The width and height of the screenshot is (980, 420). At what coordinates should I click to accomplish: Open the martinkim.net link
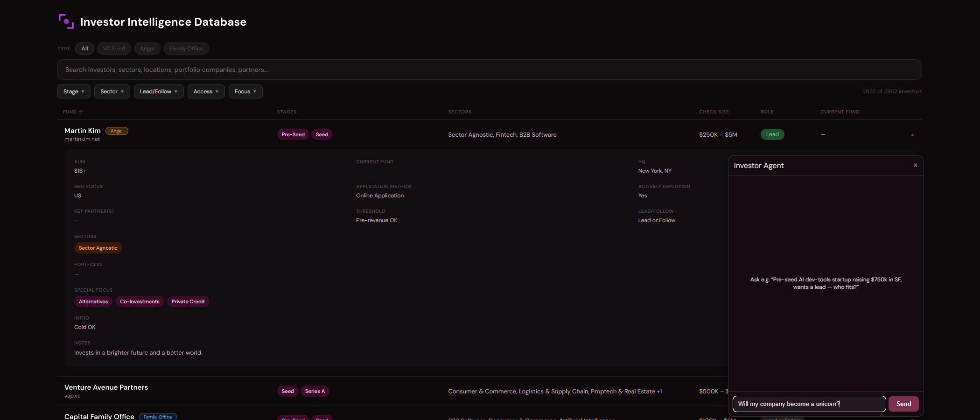coord(82,139)
